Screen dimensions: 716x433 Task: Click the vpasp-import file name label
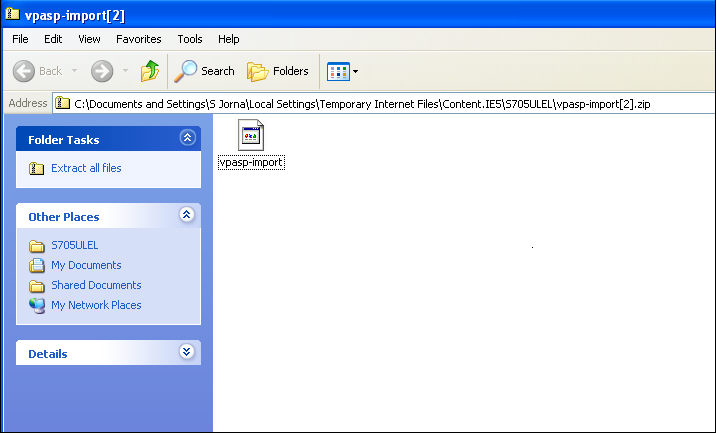tap(251, 163)
